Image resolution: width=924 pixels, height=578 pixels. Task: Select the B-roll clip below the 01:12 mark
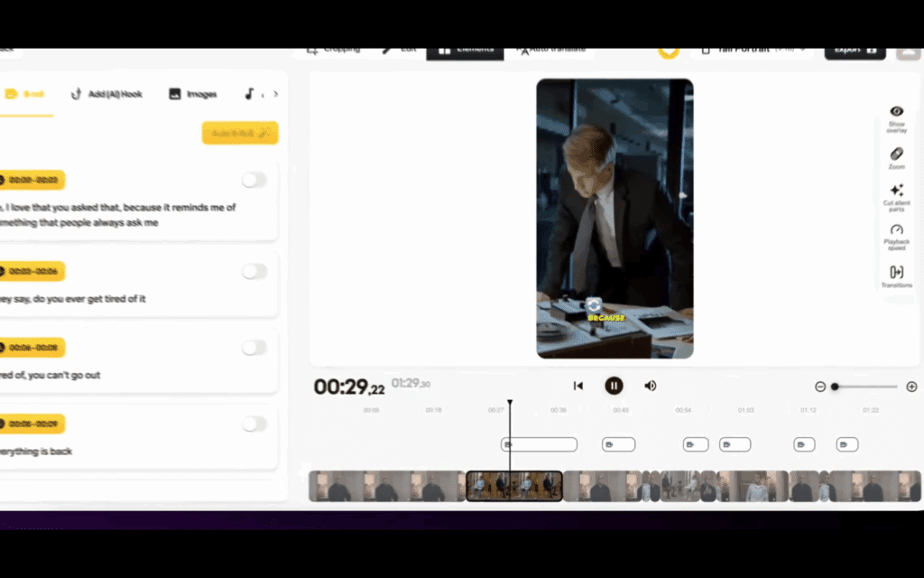pos(804,444)
